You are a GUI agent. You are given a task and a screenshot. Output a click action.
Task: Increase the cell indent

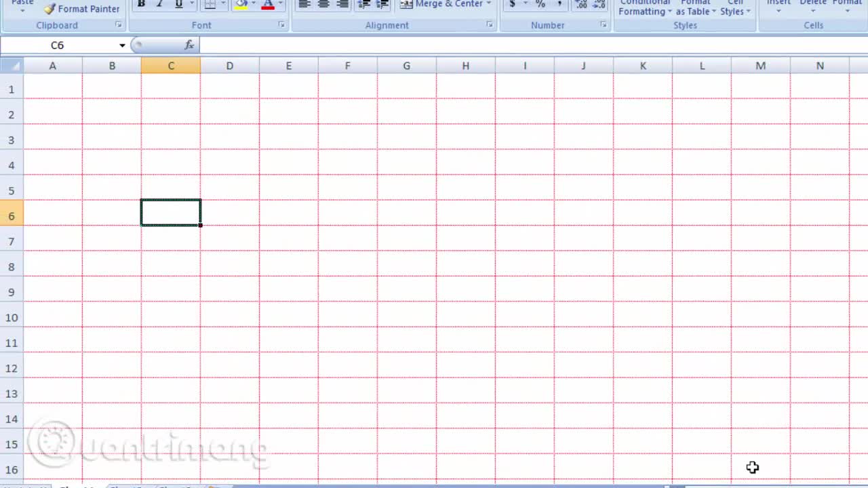coord(382,4)
